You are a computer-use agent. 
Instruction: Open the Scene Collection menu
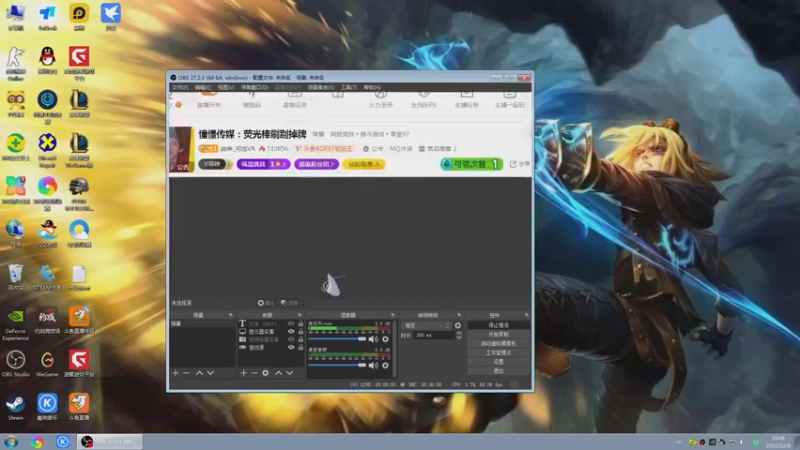(321, 87)
